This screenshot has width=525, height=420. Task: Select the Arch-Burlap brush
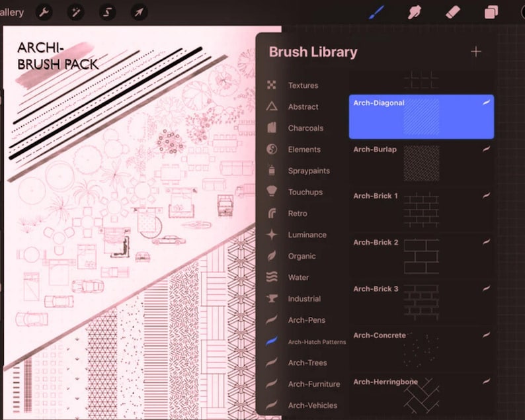tap(421, 163)
